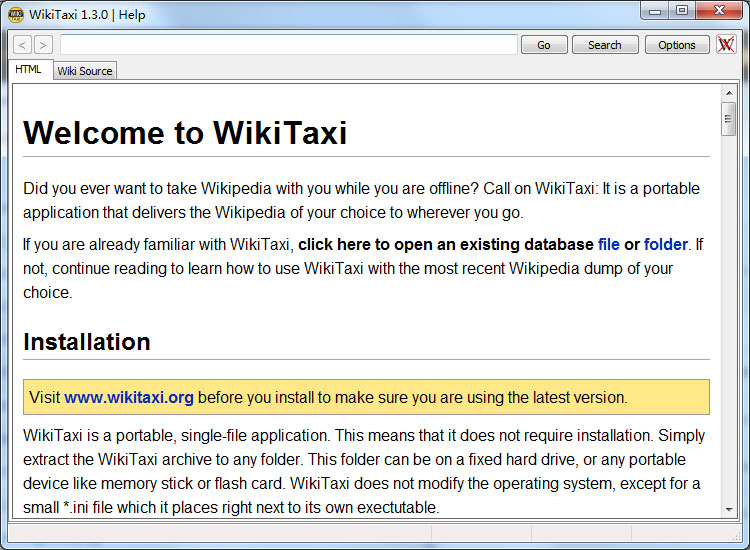Maximize the WikiTaxi window
Viewport: 750px width, 550px height.
(682, 11)
